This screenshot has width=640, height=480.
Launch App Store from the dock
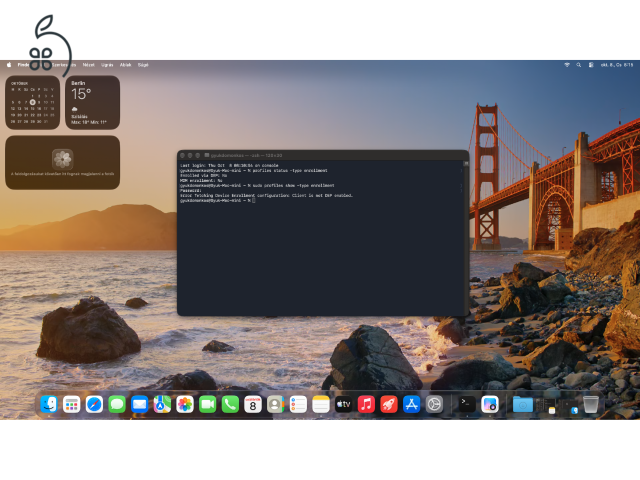(x=411, y=404)
